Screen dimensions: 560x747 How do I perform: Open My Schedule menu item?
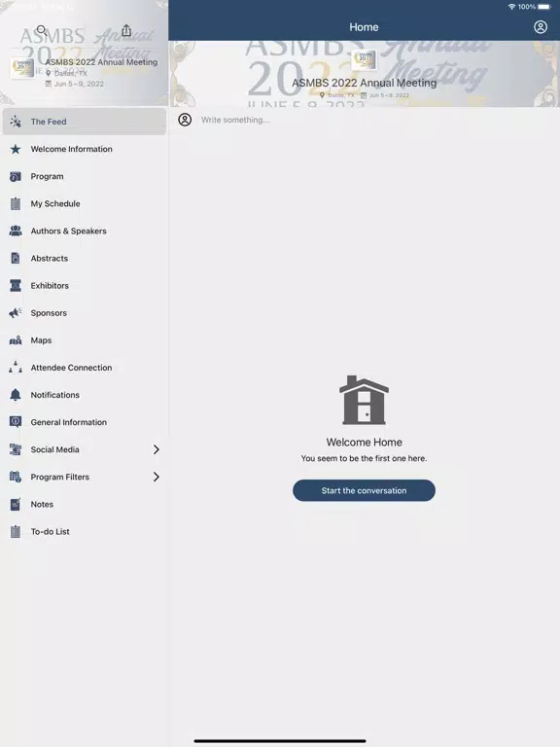85,203
